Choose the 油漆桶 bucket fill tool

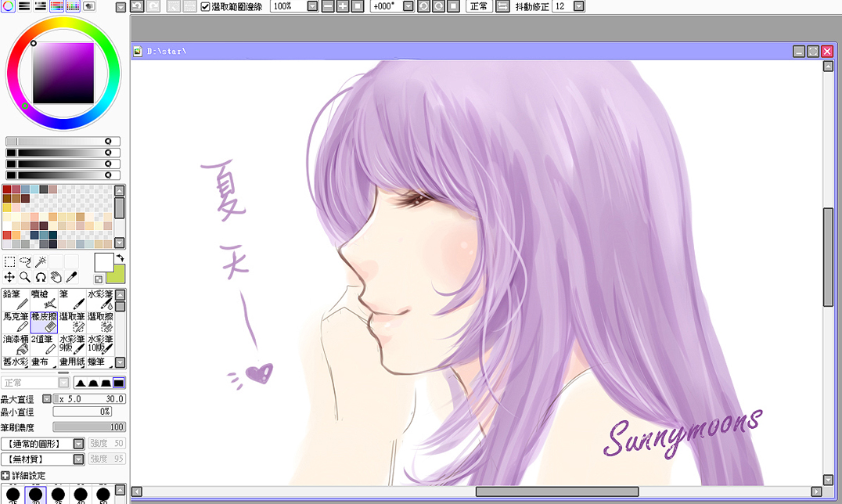pyautogui.click(x=16, y=345)
